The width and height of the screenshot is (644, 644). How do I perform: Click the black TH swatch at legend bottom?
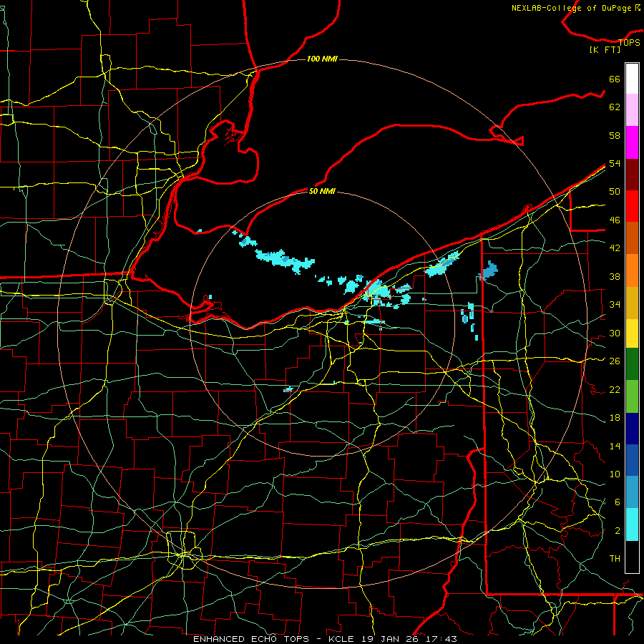click(x=632, y=557)
